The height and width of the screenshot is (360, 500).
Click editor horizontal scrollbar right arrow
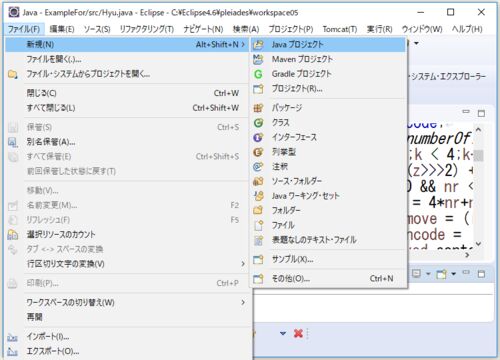pyautogui.click(x=467, y=255)
